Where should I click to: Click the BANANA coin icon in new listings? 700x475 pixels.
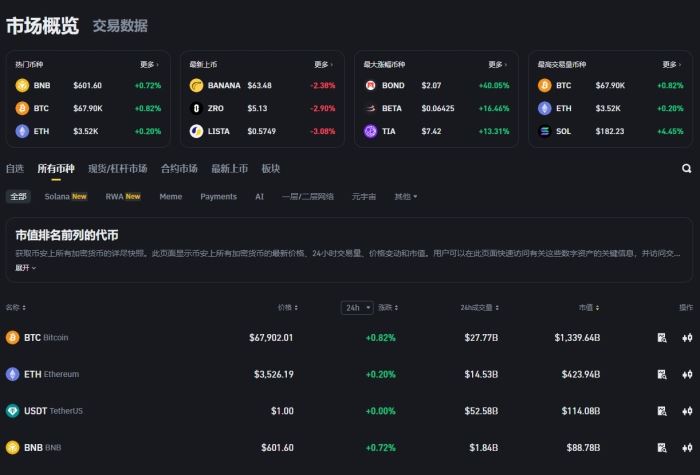click(x=197, y=85)
